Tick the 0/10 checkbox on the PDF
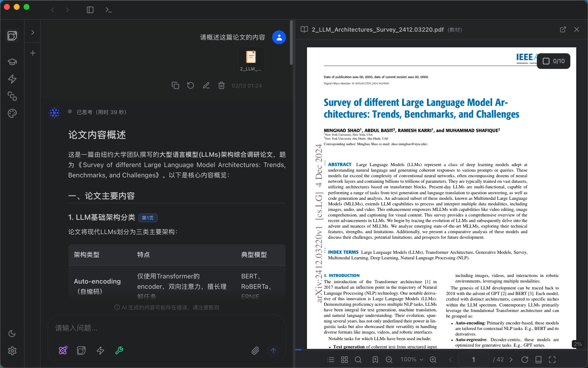The image size is (588, 368). coord(546,61)
